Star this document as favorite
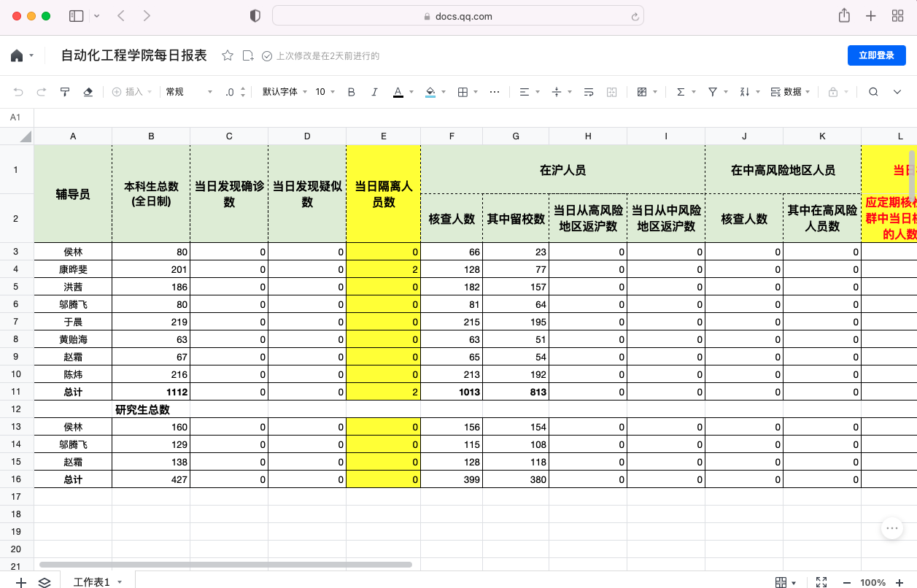Viewport: 917px width, 588px height. [x=228, y=55]
